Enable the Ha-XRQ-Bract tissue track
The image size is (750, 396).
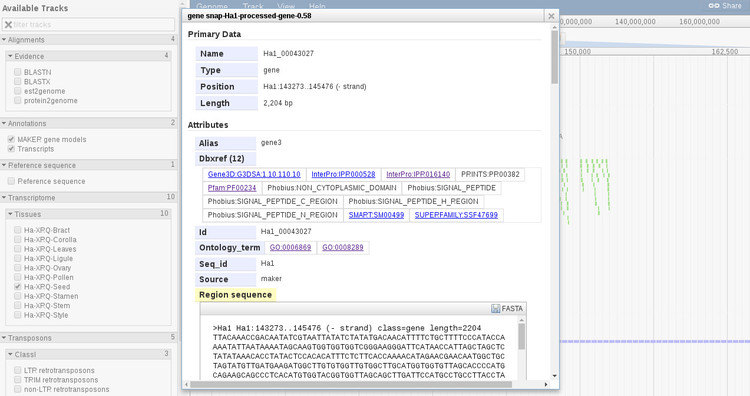tap(18, 230)
